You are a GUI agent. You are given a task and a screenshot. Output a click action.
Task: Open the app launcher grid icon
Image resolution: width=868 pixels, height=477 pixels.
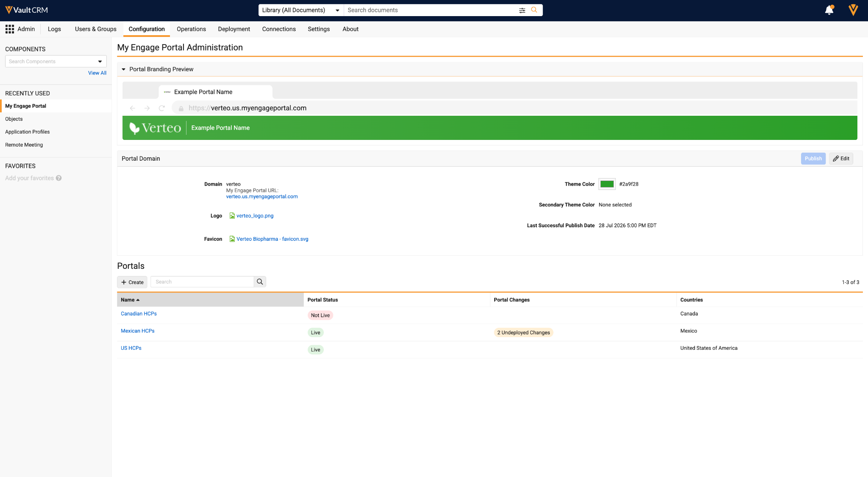[9, 29]
